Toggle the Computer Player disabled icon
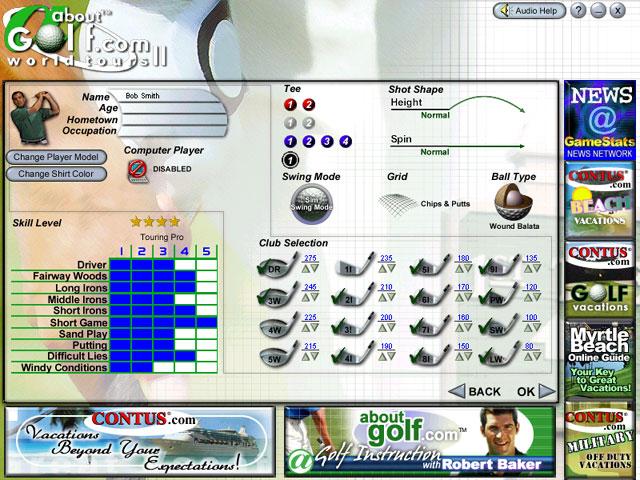This screenshot has height=480, width=640. 138,170
